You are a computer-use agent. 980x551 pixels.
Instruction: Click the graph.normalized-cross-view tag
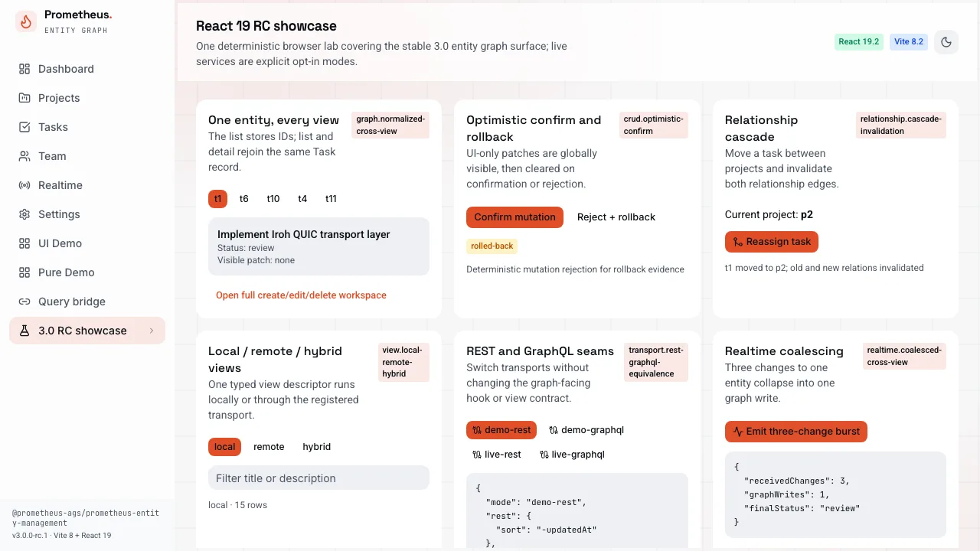(390, 126)
